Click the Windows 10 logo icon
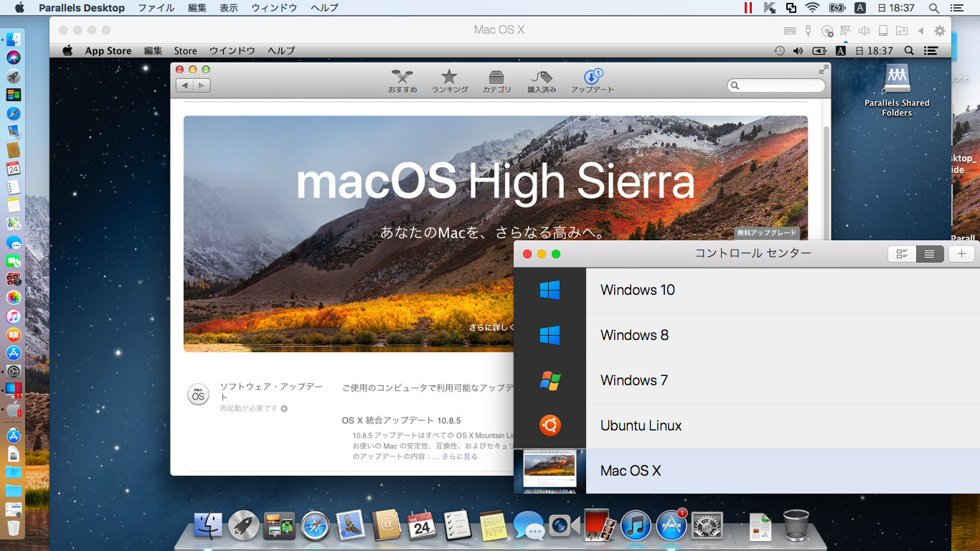The width and height of the screenshot is (980, 551). point(550,290)
